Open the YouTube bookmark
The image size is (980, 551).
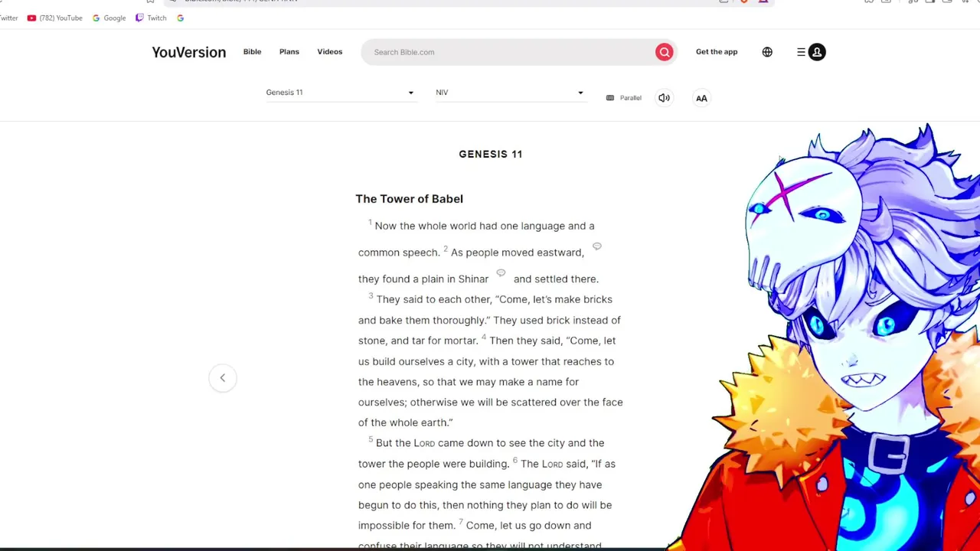click(54, 18)
